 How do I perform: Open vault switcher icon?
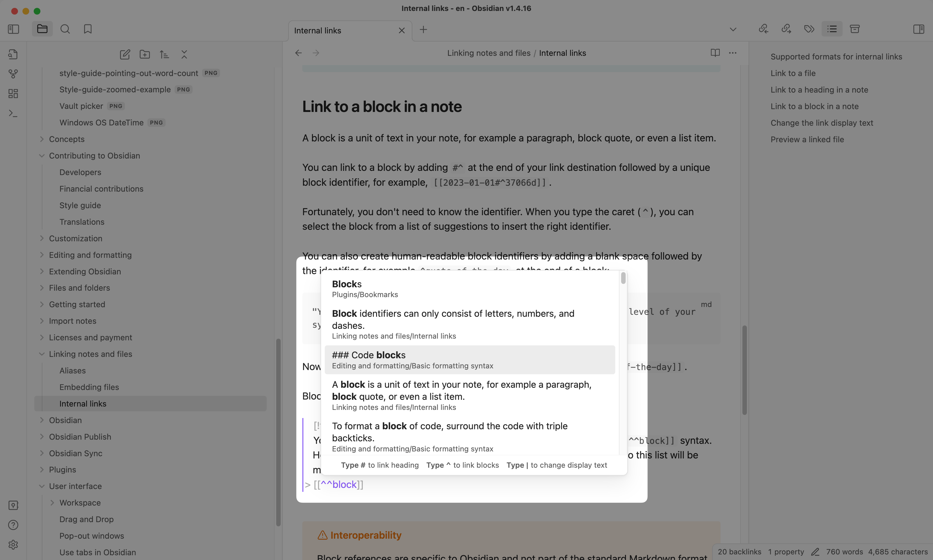[x=13, y=505]
